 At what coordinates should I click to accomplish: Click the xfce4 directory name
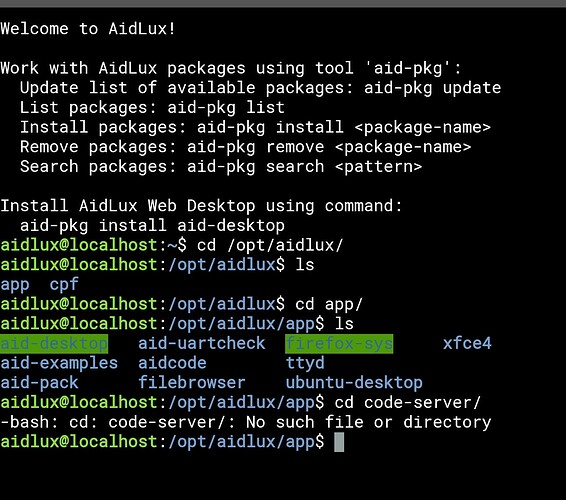coord(467,343)
